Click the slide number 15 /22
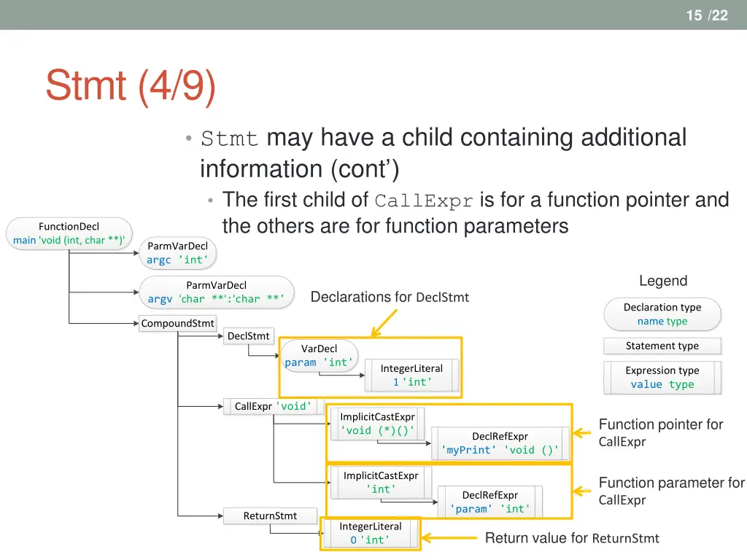Image resolution: width=747 pixels, height=560 pixels. (x=706, y=15)
